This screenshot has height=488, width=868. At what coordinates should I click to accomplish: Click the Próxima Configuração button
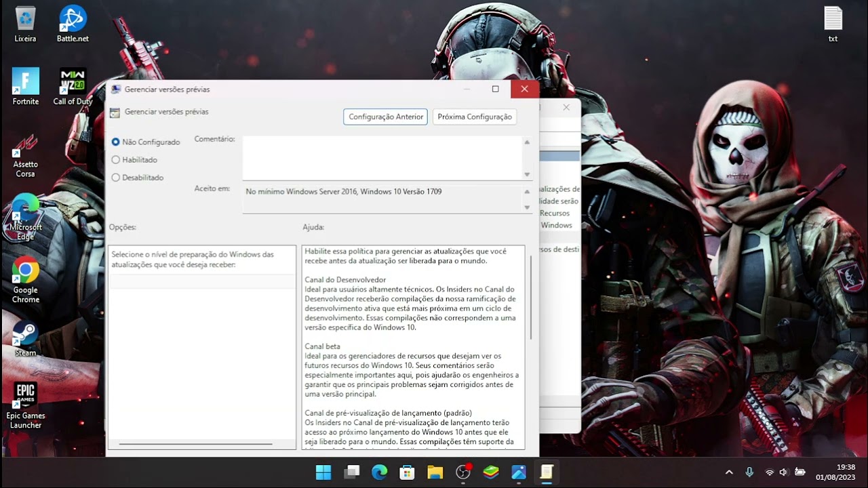pyautogui.click(x=475, y=117)
